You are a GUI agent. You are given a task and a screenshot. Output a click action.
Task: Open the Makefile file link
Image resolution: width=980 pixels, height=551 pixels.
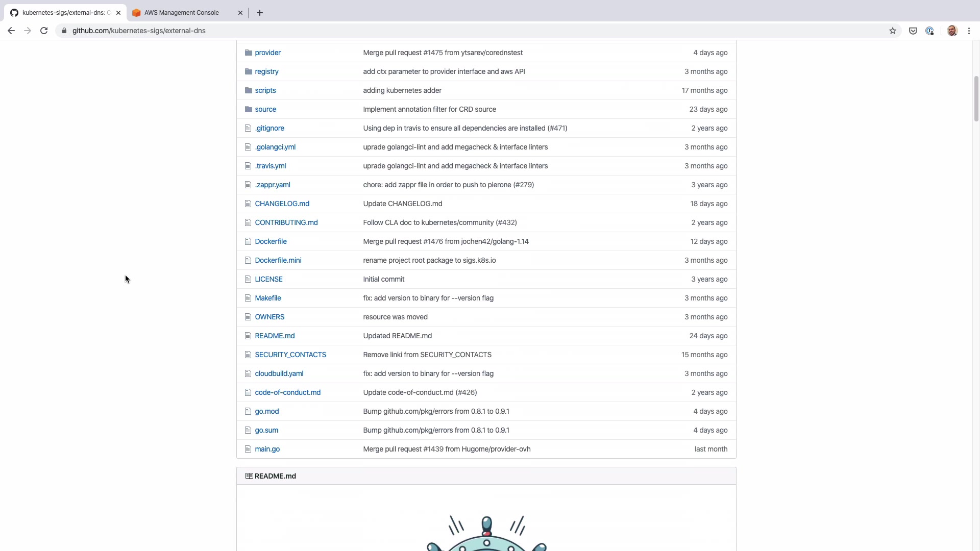(268, 298)
